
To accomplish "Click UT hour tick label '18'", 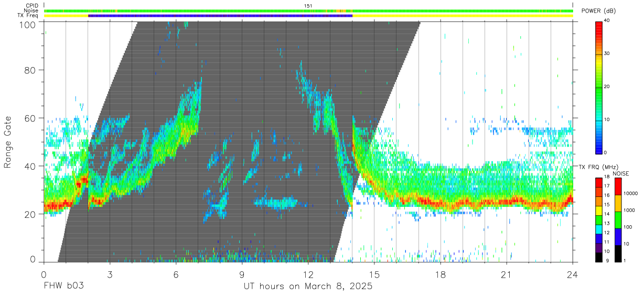I will pos(440,274).
